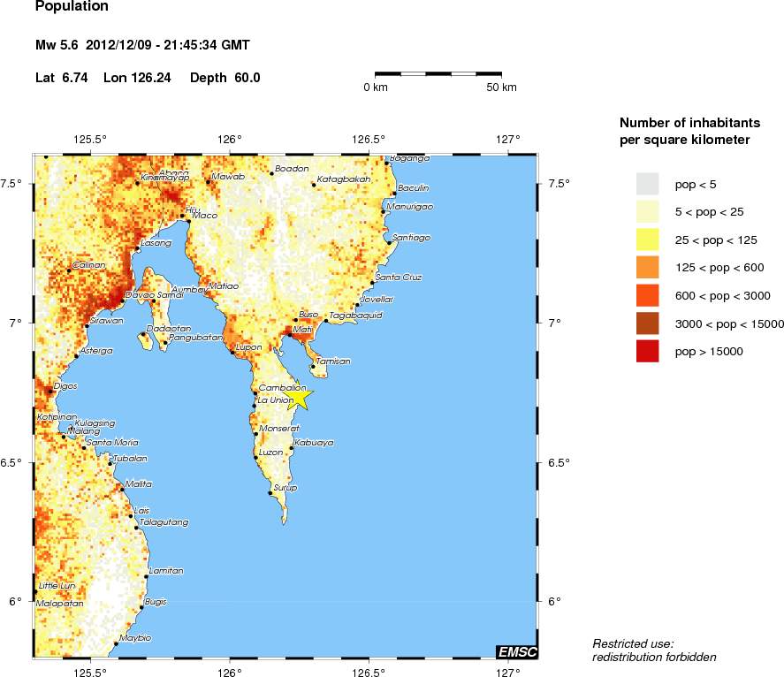Click the 'Talagutang' town label
Image resolution: width=784 pixels, height=677 pixels.
(x=164, y=522)
